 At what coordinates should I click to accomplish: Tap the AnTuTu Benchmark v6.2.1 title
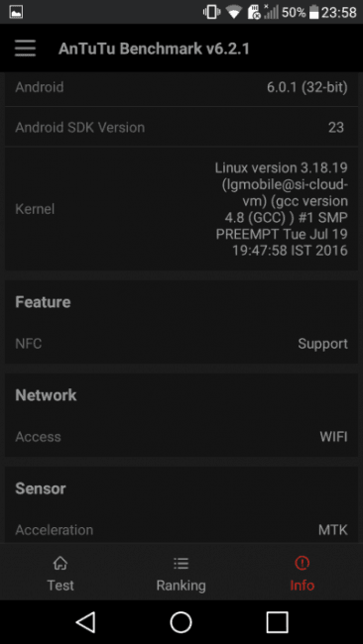coord(154,49)
